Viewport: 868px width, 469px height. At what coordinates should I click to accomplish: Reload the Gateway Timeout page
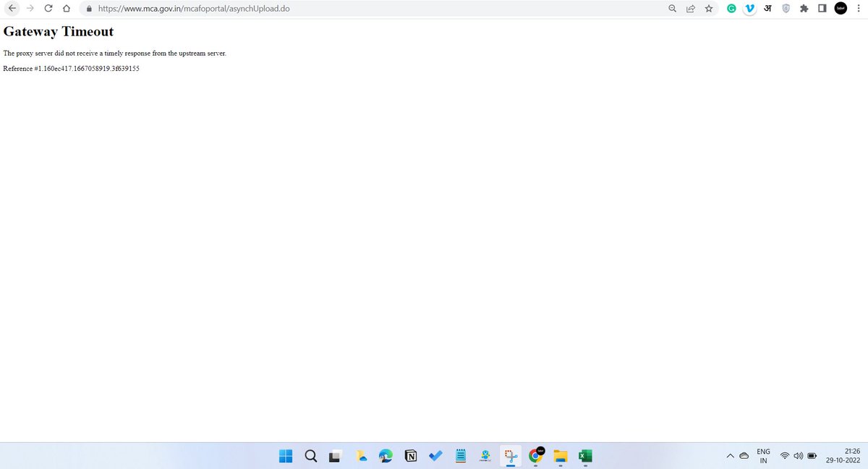coord(48,9)
